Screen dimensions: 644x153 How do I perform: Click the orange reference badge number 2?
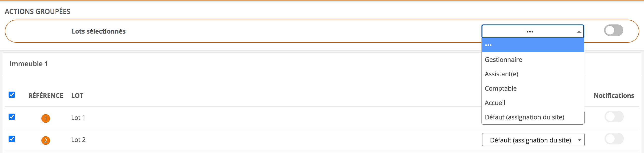(46, 140)
